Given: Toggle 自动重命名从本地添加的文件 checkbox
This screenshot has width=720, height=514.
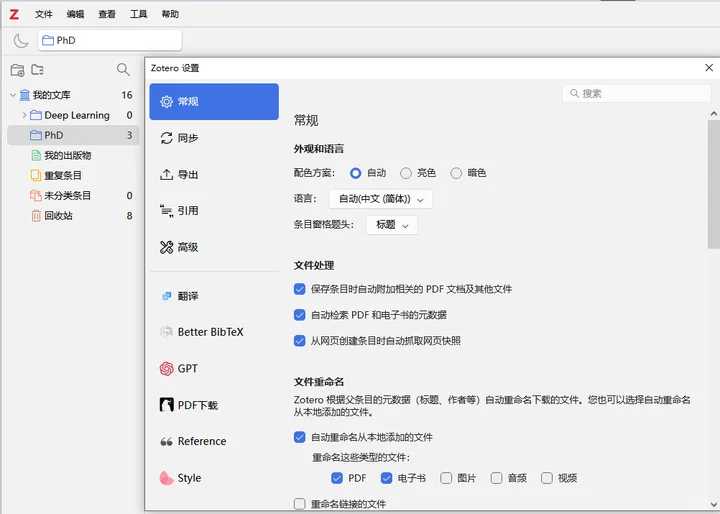Looking at the screenshot, I should (x=299, y=437).
